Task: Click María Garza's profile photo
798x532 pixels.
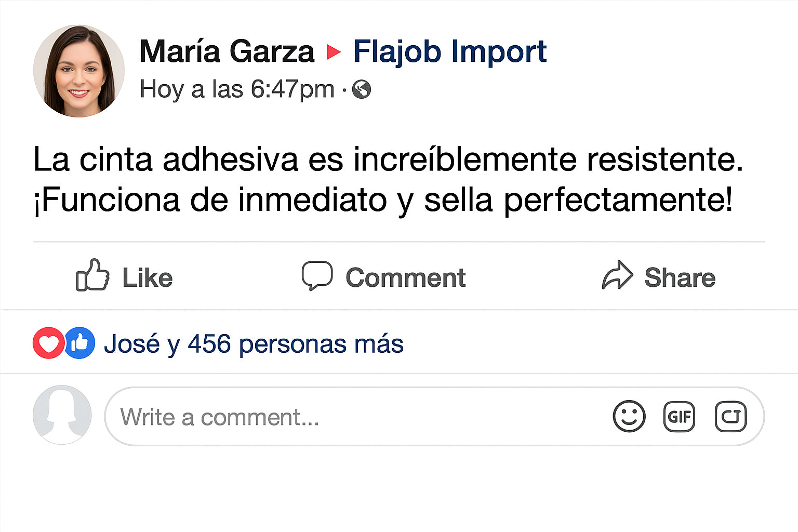Action: (x=79, y=71)
